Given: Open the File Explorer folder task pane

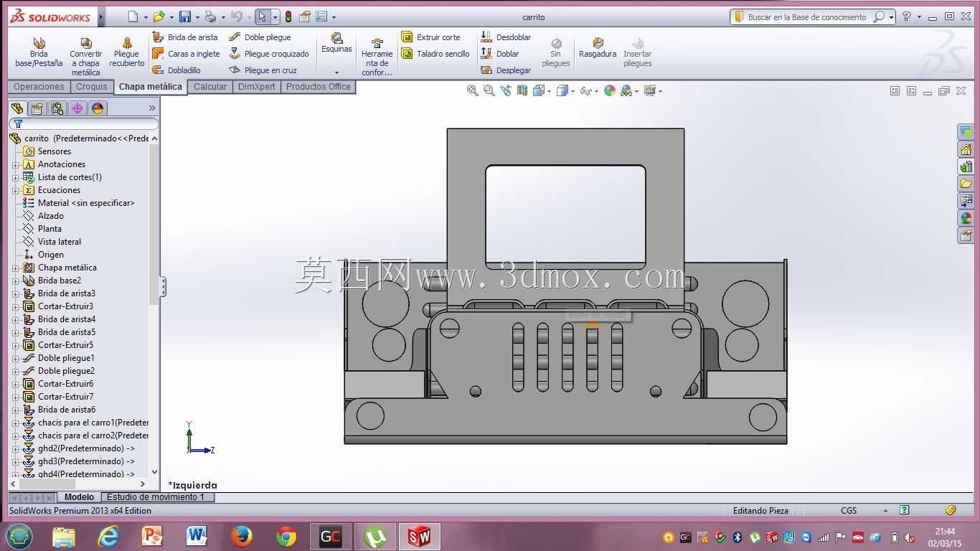Looking at the screenshot, I should tap(966, 184).
